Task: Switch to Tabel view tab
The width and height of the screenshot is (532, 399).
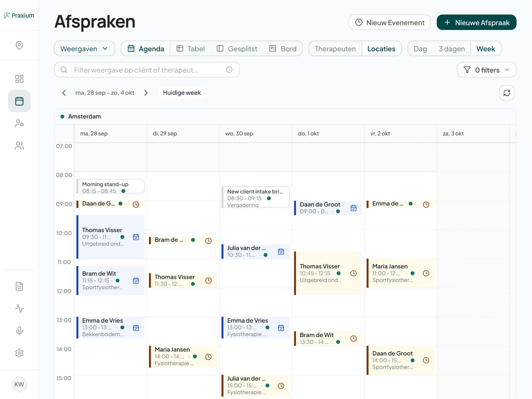Action: pyautogui.click(x=191, y=49)
